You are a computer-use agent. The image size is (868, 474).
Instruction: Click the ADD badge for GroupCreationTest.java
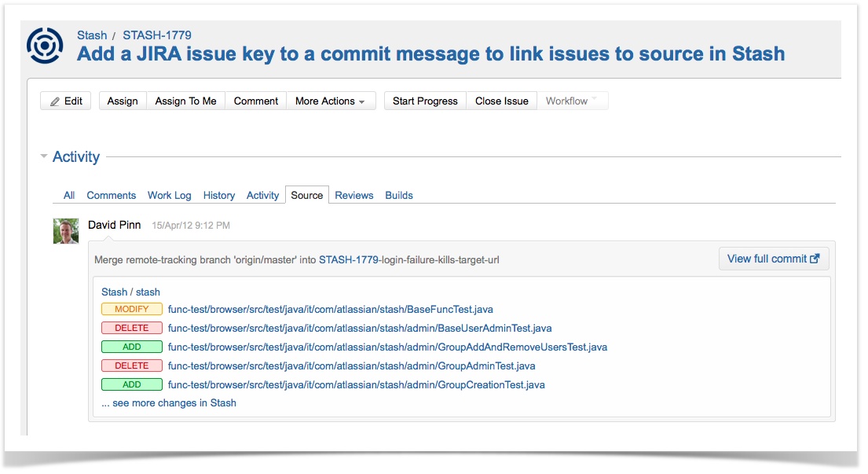pos(131,385)
